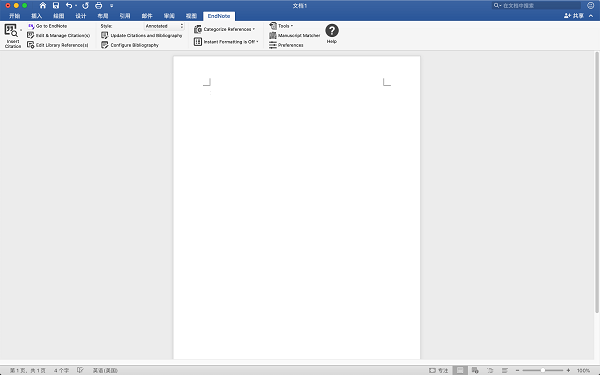This screenshot has height=375, width=600.
Task: Open Configure Bibliography
Action: (130, 45)
